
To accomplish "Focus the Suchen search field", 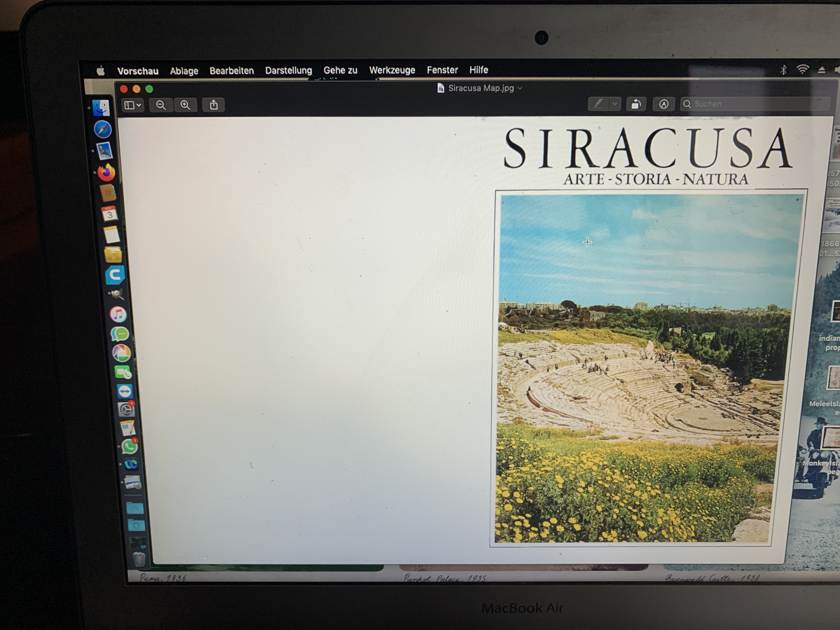I will (x=755, y=104).
